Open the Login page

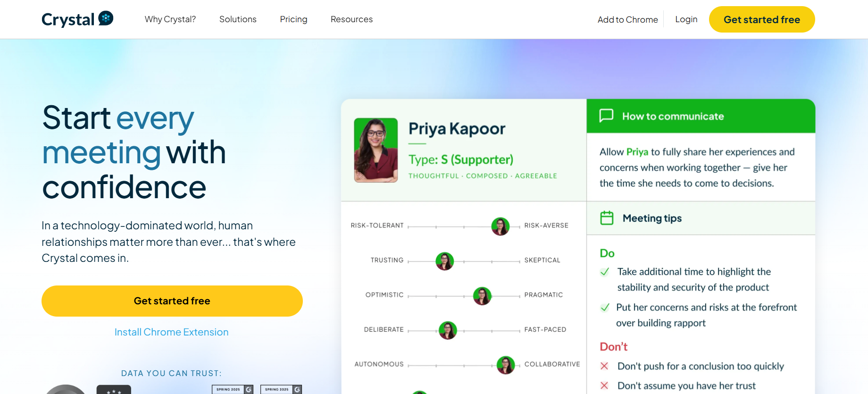coord(686,19)
